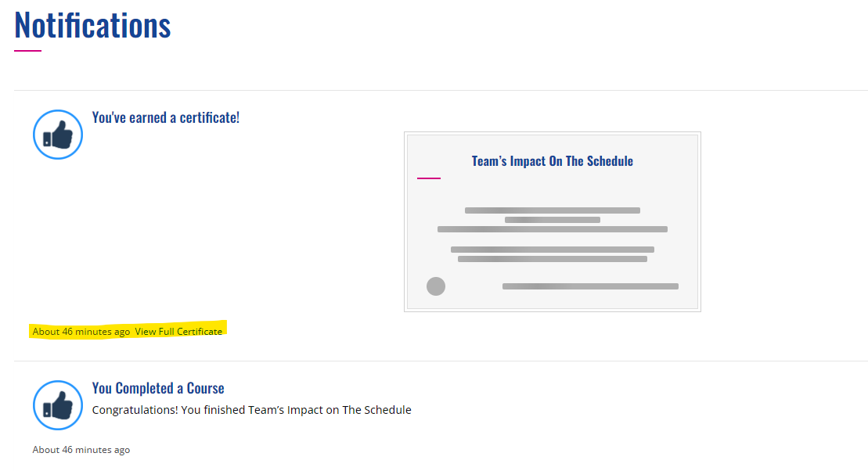The image size is (868, 471).
Task: Click "Team's Impact On The Schedule" certificate title
Action: [553, 161]
